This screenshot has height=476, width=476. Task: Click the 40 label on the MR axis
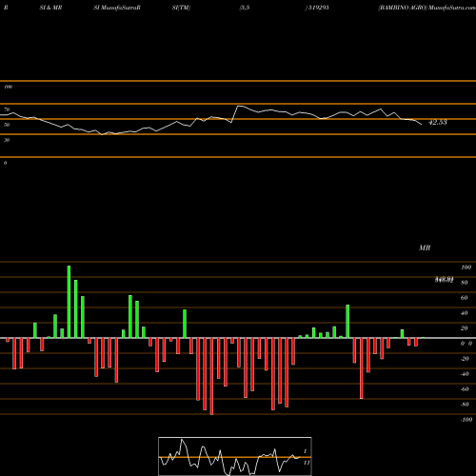pos(465,313)
